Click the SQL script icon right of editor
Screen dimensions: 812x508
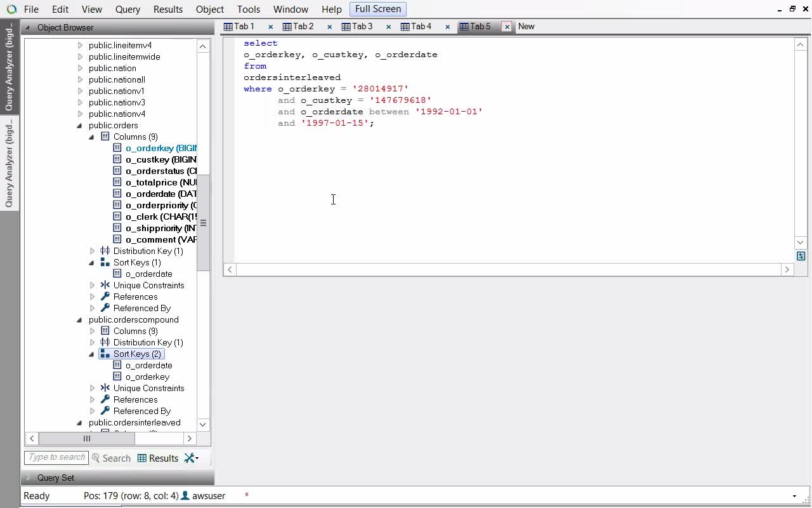(x=801, y=256)
